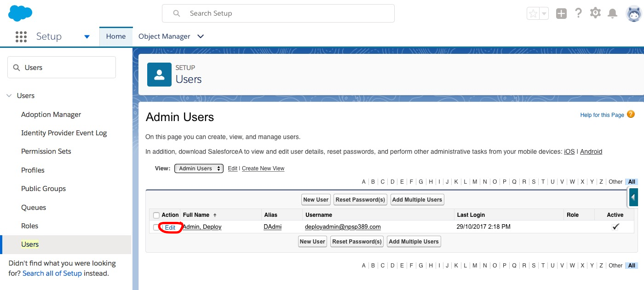The height and width of the screenshot is (290, 644).
Task: Open Public Groups in the sidebar
Action: pos(43,188)
